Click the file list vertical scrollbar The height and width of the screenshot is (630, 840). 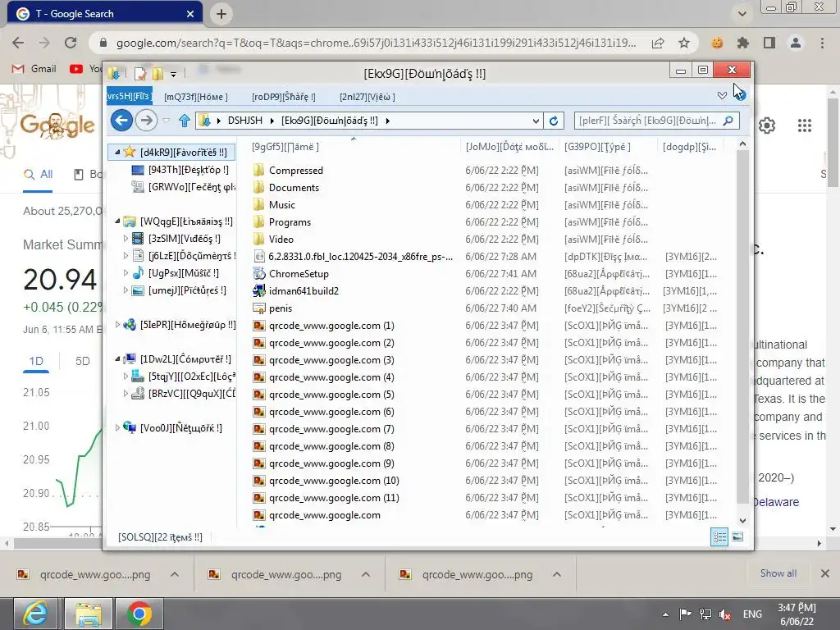point(742,326)
